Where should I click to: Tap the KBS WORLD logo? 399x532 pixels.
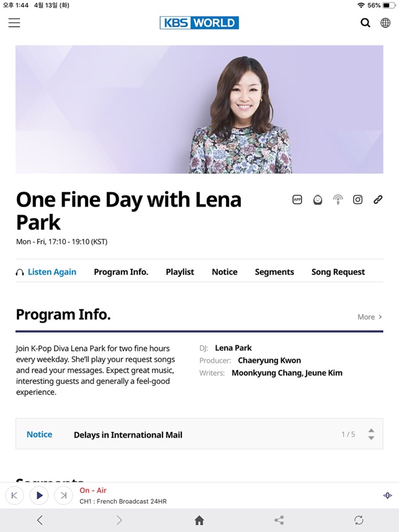coord(199,23)
